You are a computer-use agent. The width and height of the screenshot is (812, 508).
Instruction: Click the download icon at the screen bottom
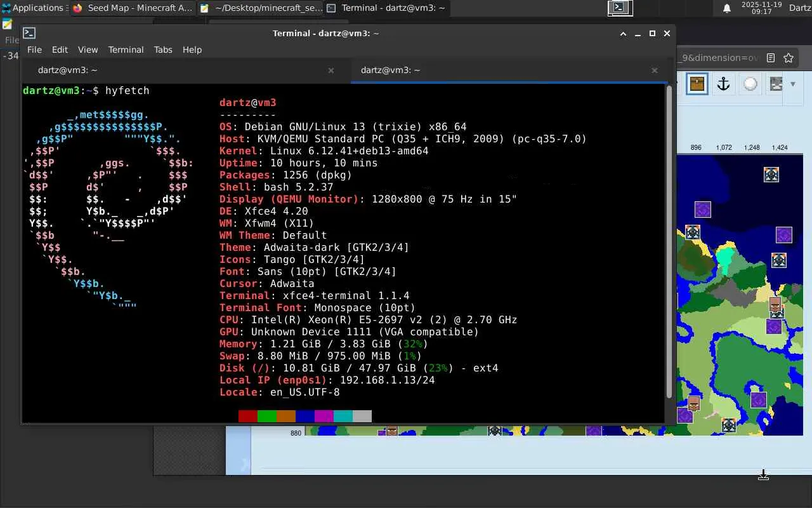pyautogui.click(x=763, y=475)
